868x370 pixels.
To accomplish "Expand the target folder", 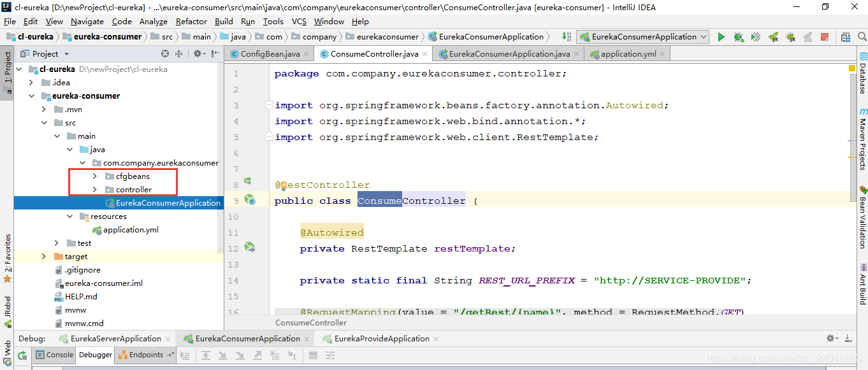I will (44, 256).
